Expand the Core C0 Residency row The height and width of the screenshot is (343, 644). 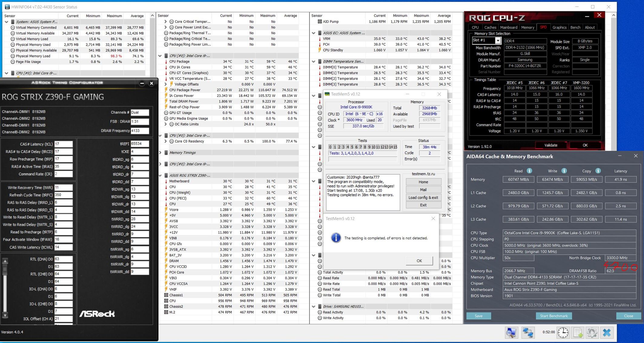click(x=165, y=141)
